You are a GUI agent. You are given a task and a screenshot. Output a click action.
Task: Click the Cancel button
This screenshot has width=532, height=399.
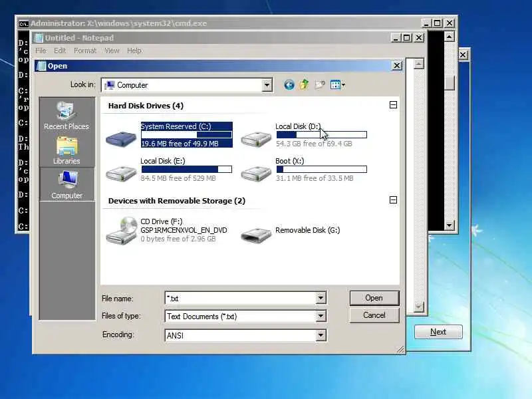pos(374,315)
